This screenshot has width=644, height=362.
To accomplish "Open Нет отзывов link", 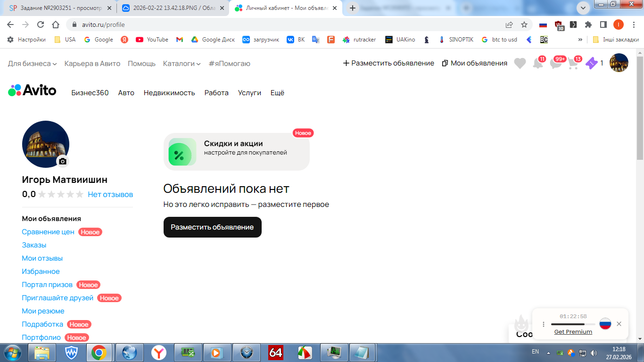I will click(x=110, y=194).
